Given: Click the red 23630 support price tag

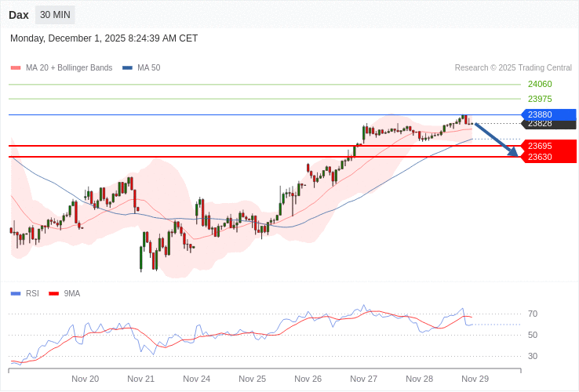Looking at the screenshot, I should [548, 157].
